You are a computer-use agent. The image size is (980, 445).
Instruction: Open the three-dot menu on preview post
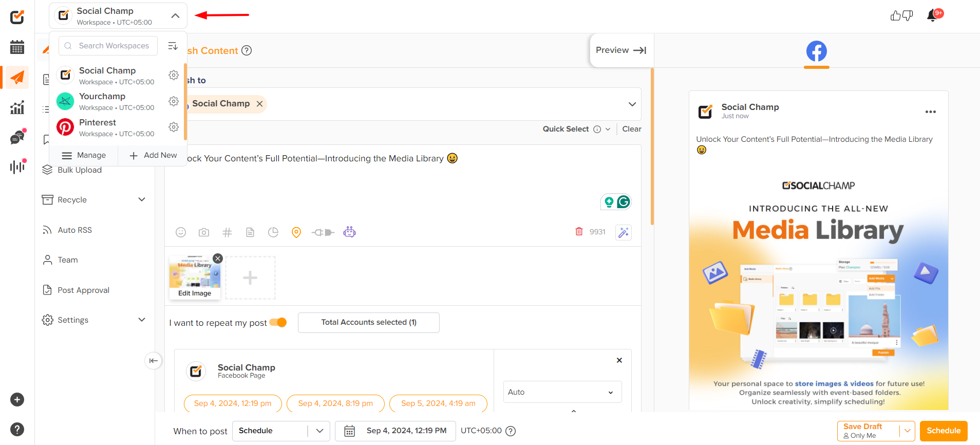[930, 112]
